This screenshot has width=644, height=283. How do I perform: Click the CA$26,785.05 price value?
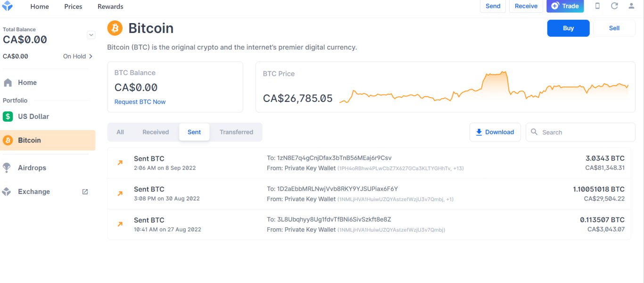(297, 98)
